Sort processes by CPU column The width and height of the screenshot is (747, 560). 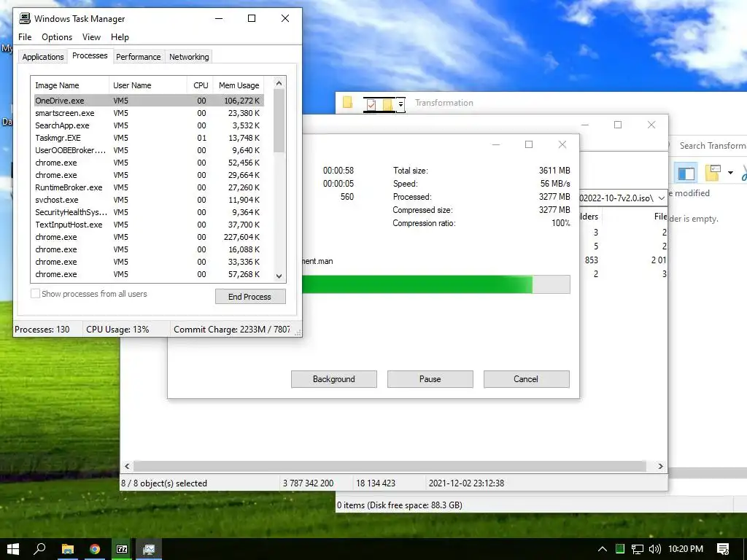pos(200,85)
